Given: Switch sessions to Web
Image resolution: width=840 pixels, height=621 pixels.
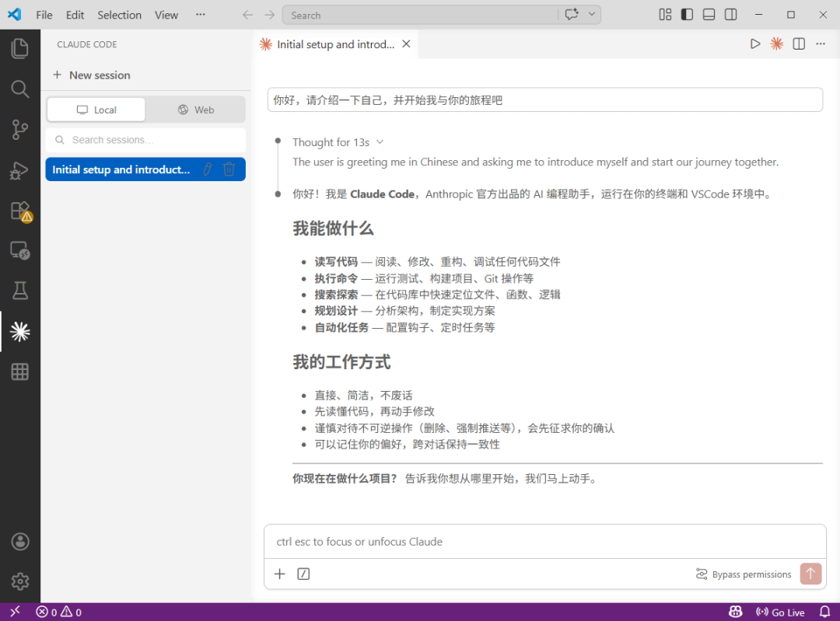Looking at the screenshot, I should tap(196, 110).
